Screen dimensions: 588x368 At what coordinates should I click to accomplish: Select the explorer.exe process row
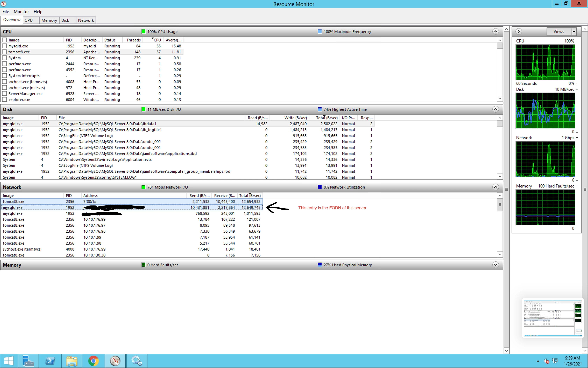[92, 100]
